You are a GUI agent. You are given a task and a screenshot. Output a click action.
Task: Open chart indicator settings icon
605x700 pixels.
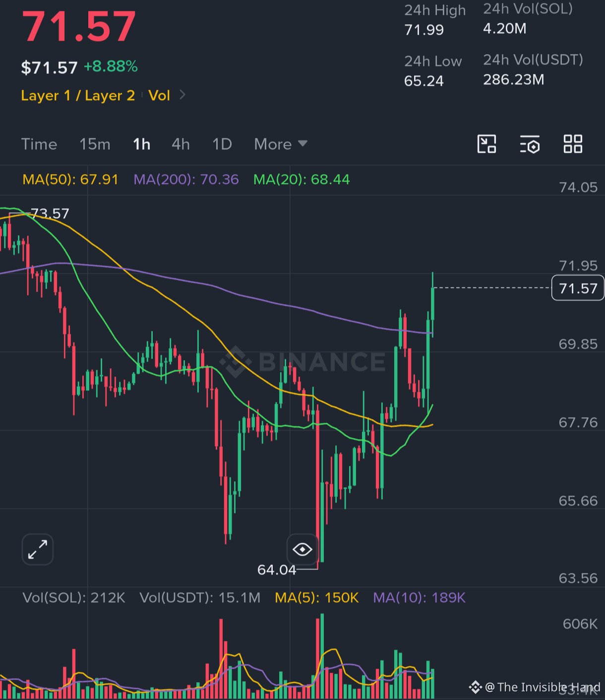pyautogui.click(x=530, y=144)
